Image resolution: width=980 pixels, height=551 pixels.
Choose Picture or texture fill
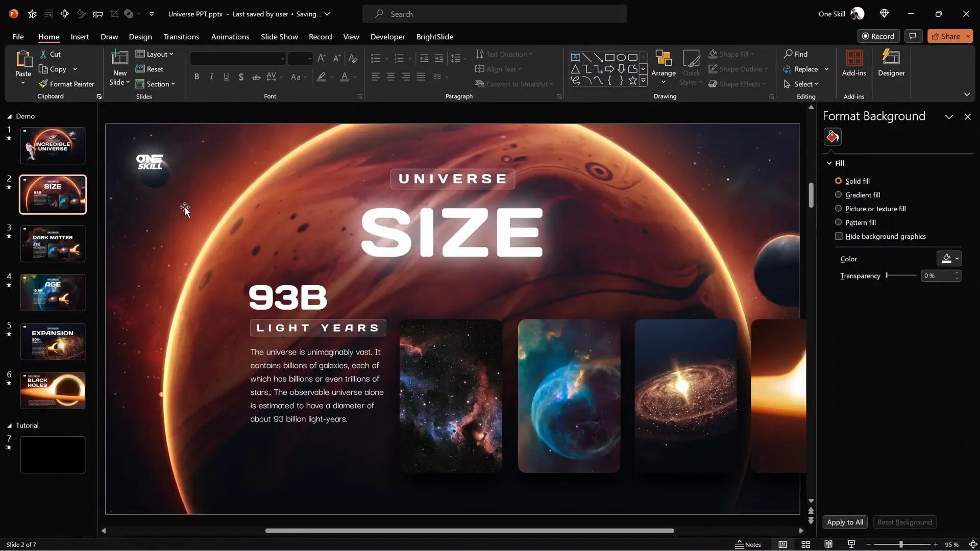point(870,209)
